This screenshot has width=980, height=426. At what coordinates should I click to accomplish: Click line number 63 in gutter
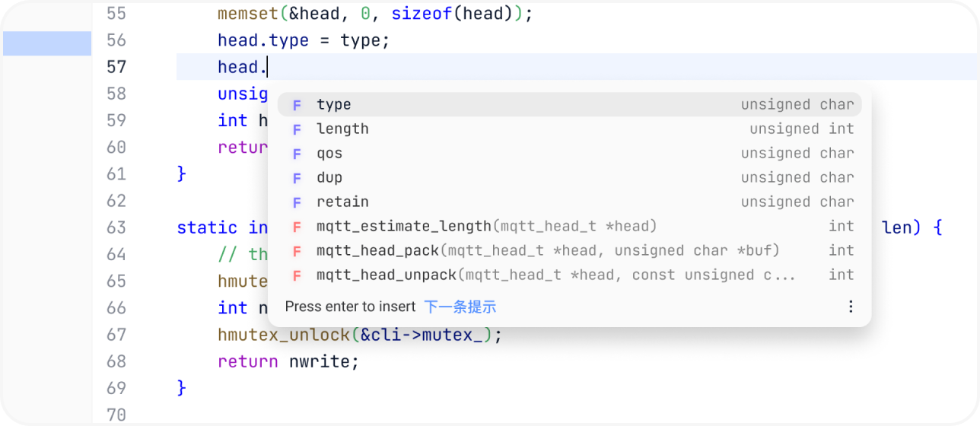coord(116,227)
